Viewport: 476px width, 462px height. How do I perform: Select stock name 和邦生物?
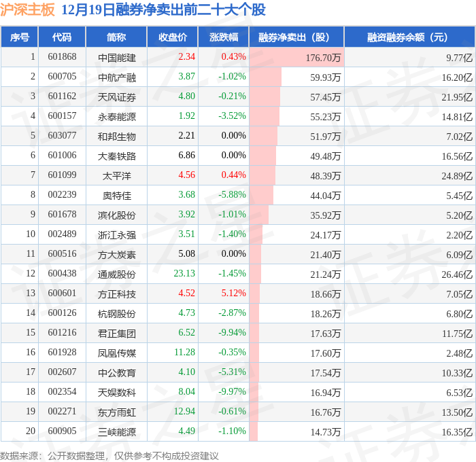coord(117,137)
